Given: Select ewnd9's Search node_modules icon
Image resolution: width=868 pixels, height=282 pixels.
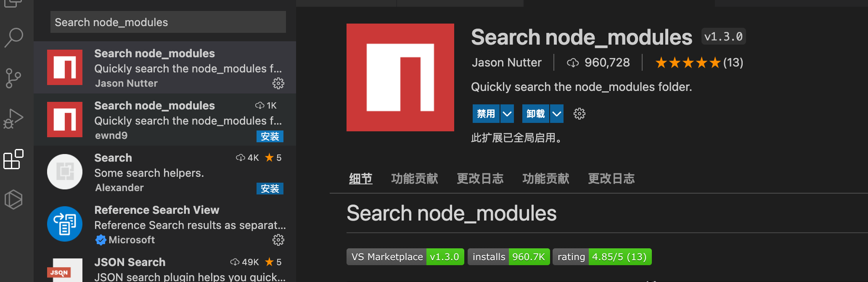Looking at the screenshot, I should [x=65, y=120].
